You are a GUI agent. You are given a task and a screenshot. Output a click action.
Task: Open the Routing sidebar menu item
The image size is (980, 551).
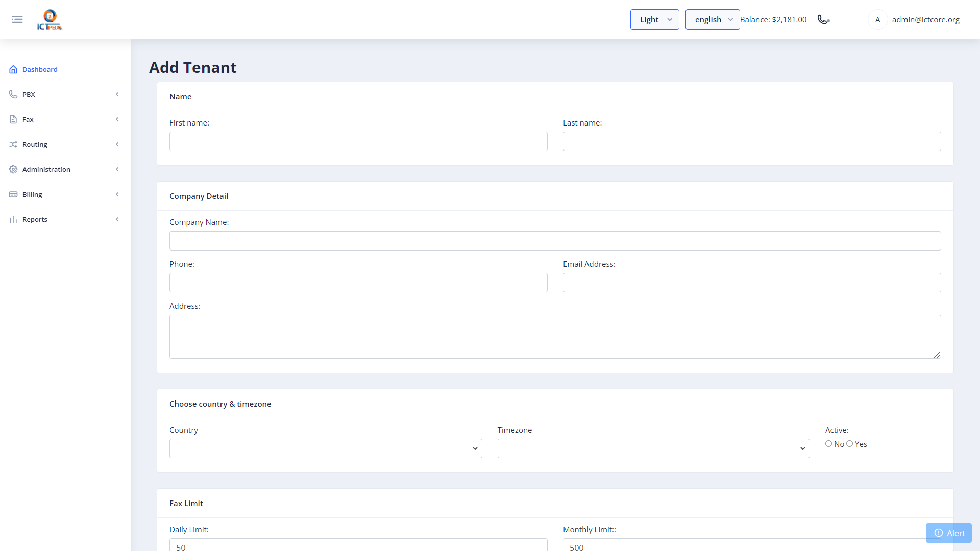click(65, 144)
